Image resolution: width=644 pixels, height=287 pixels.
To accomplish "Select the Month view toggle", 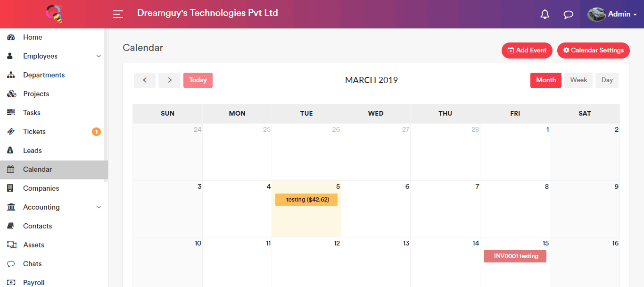I will coord(546,80).
